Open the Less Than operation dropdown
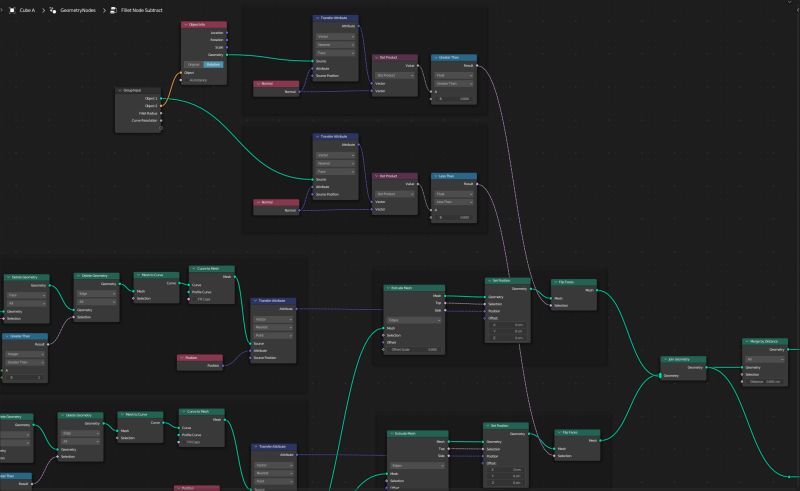Screen dimensions: 800x491 (x=454, y=202)
